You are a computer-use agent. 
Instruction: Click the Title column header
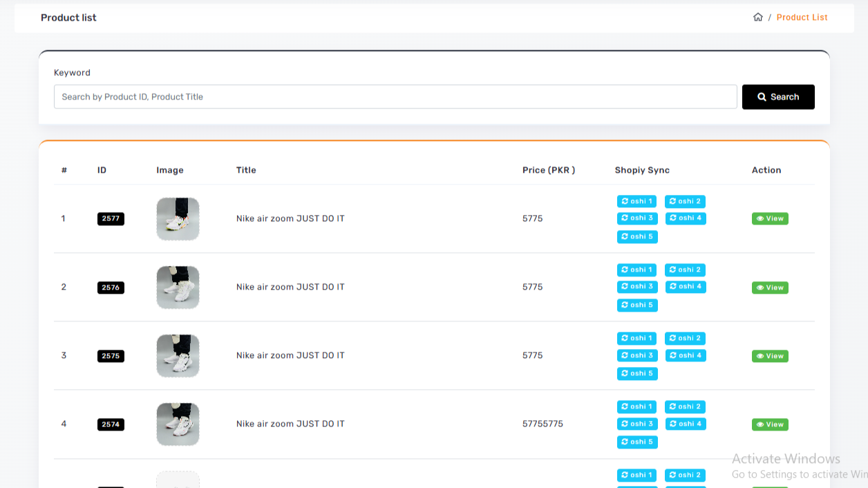(x=246, y=170)
